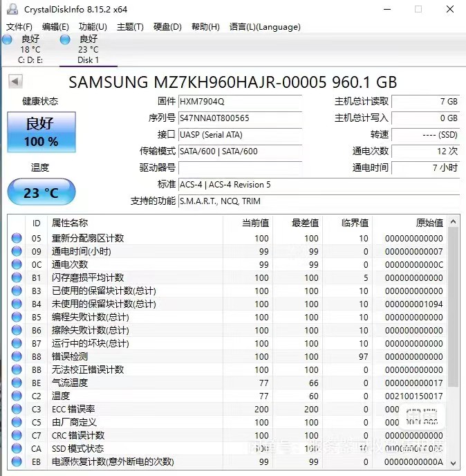
Task: Click status icon for attribute C7
Action: click(x=17, y=435)
